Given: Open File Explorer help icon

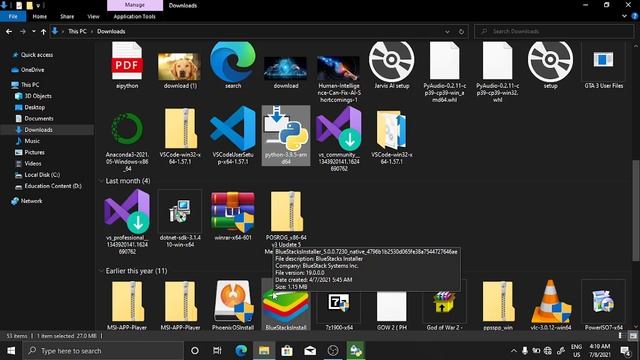Looking at the screenshot, I should coord(635,16).
